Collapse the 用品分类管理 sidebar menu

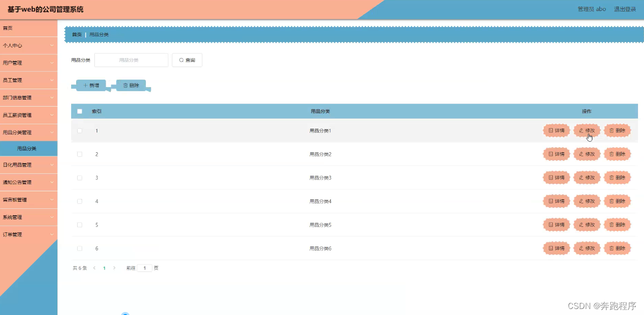coord(29,132)
